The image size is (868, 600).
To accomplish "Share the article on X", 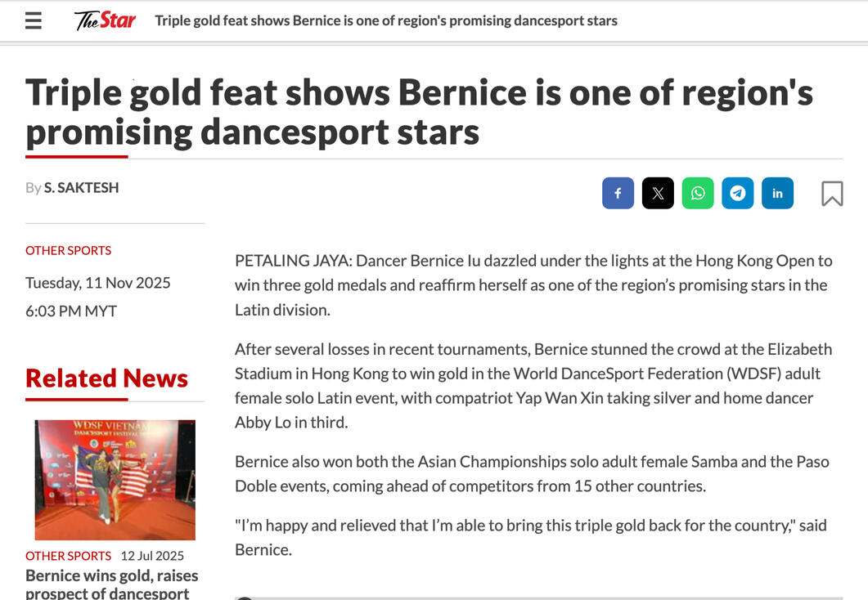I will [658, 193].
